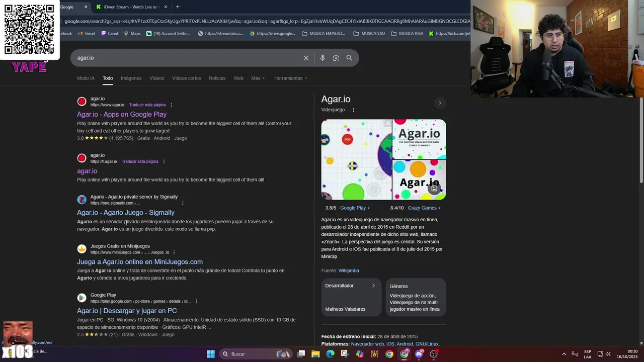Open Google Drive bookmark
This screenshot has height=362, width=644.
[x=272, y=34]
